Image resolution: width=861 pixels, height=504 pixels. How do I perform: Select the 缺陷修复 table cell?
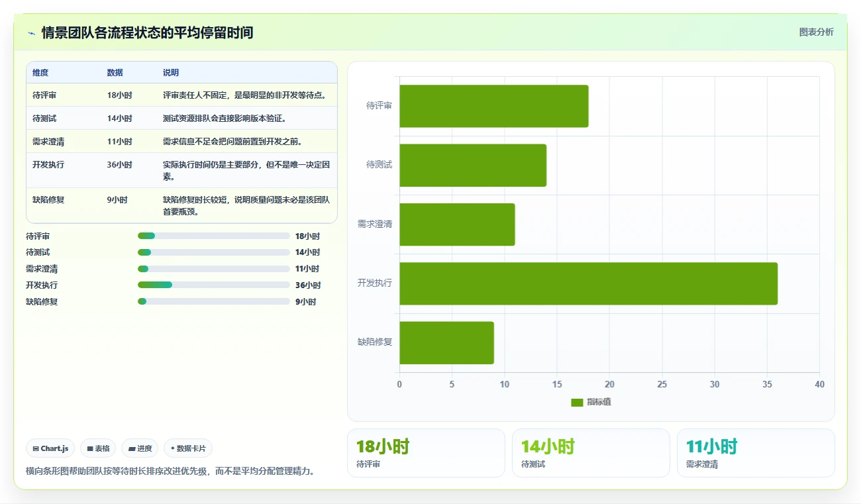point(64,206)
